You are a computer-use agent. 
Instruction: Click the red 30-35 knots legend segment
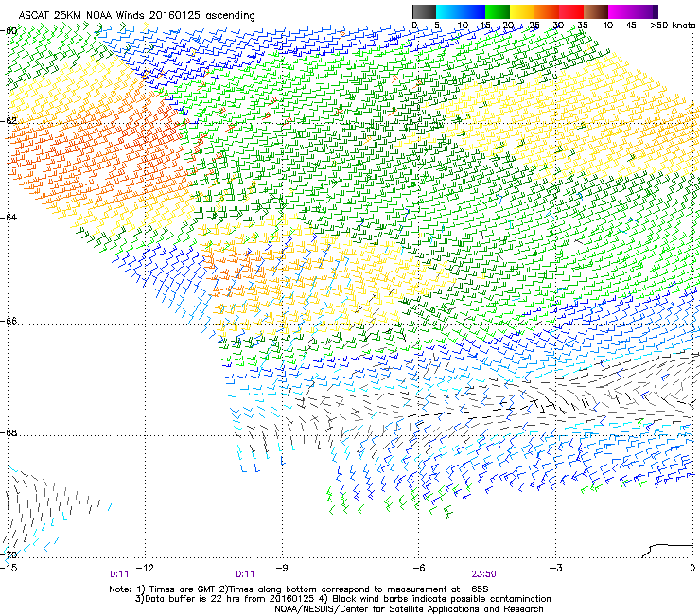pos(571,11)
